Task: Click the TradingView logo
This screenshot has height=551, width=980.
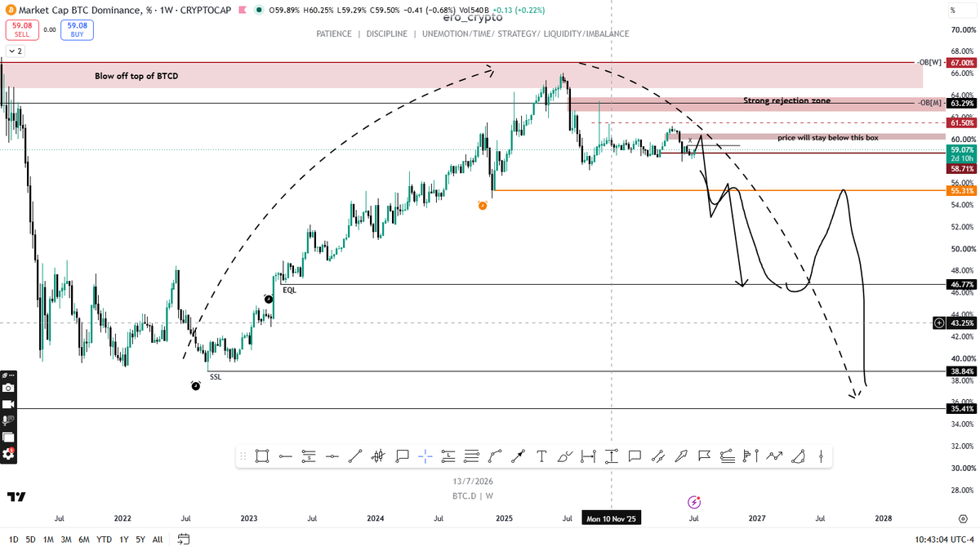Action: click(16, 496)
